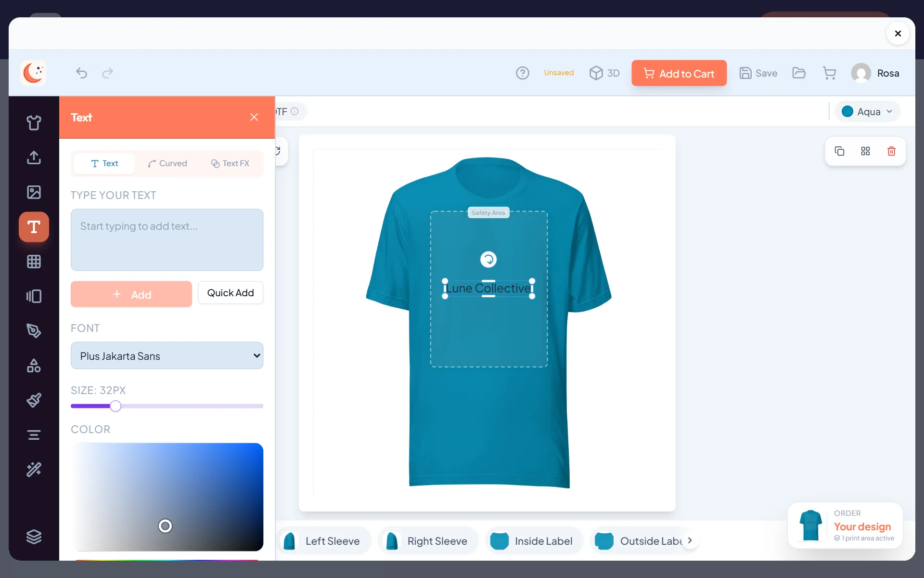This screenshot has height=578, width=924.
Task: Click the Quick Add button
Action: click(x=231, y=293)
